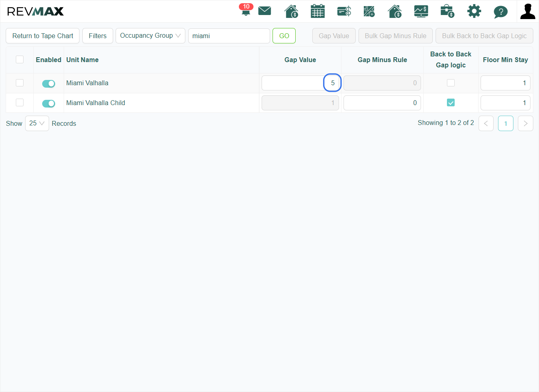Click Floor Min Stay field for Miami Valhalla Child
The width and height of the screenshot is (539, 392).
(x=505, y=103)
